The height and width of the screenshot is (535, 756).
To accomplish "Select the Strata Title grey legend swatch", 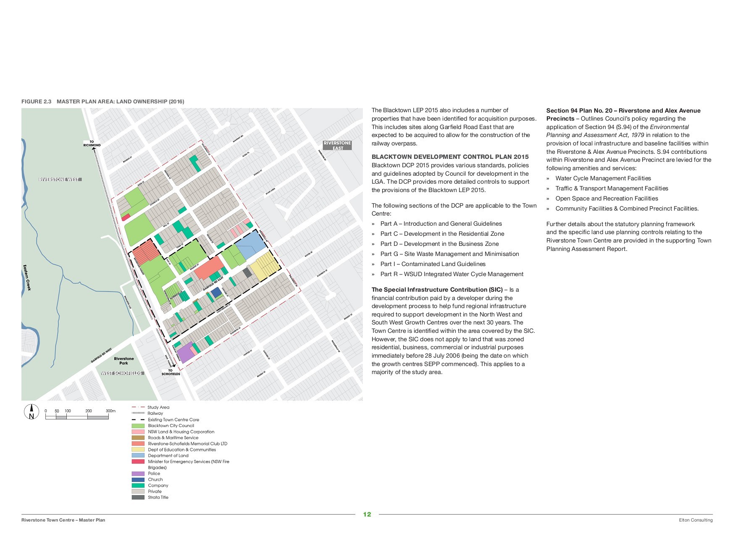I will tap(139, 497).
